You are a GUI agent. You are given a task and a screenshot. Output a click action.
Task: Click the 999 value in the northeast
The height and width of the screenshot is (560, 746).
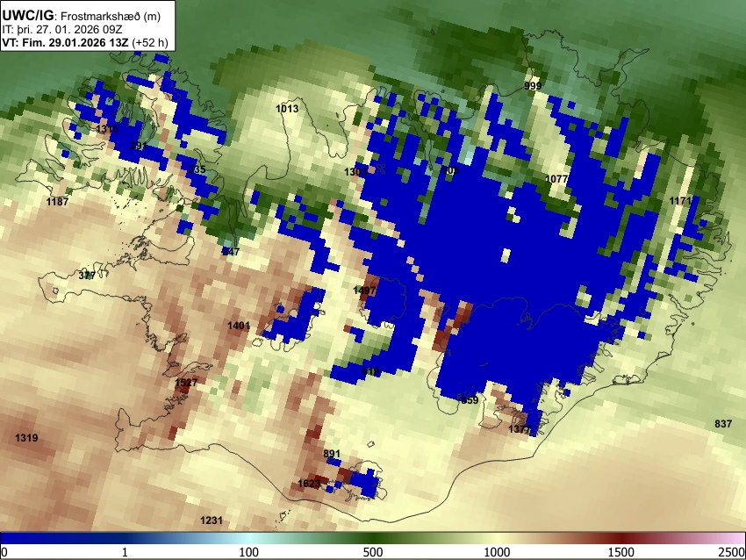pyautogui.click(x=533, y=86)
